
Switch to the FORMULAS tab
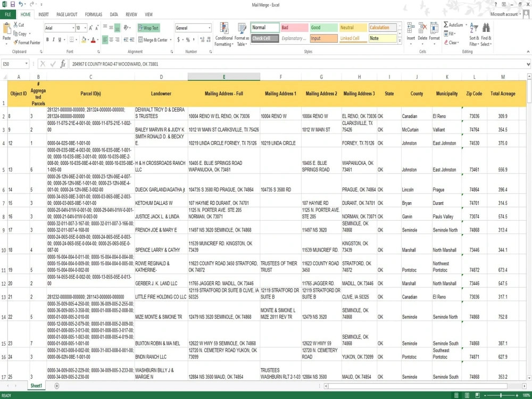tap(93, 14)
